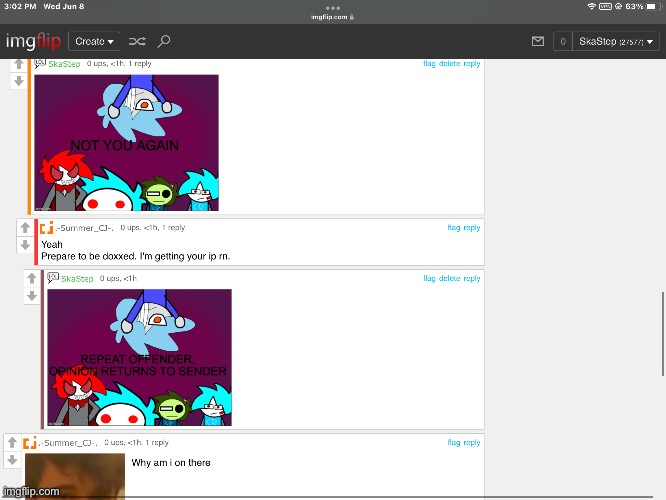Tap the Wi-Fi status icon

[x=591, y=6]
